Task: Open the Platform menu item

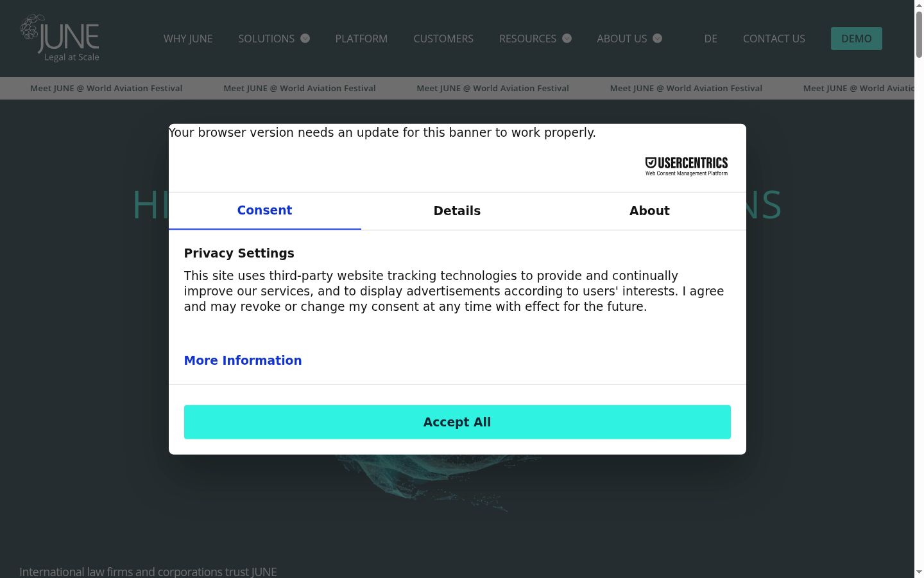Action: pos(361,39)
